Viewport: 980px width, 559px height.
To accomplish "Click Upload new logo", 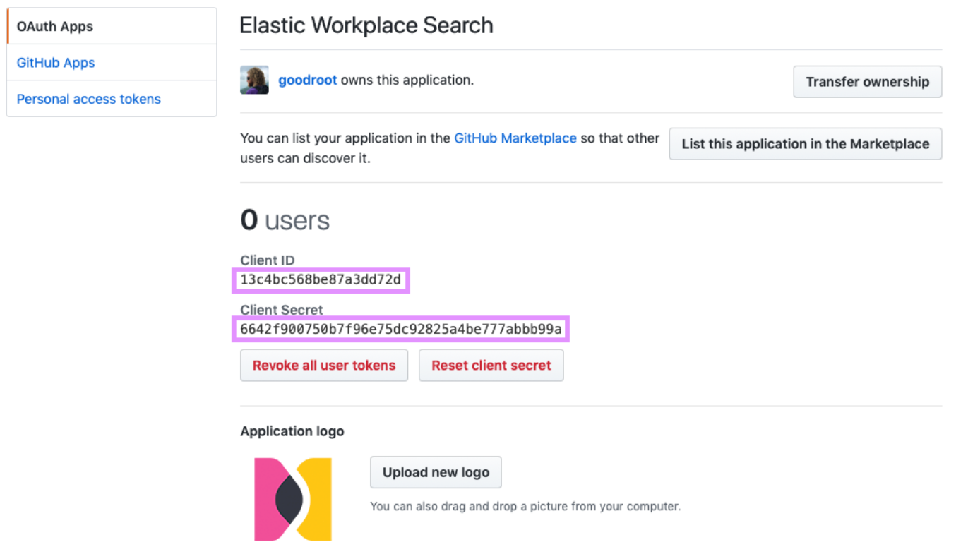I will point(436,472).
